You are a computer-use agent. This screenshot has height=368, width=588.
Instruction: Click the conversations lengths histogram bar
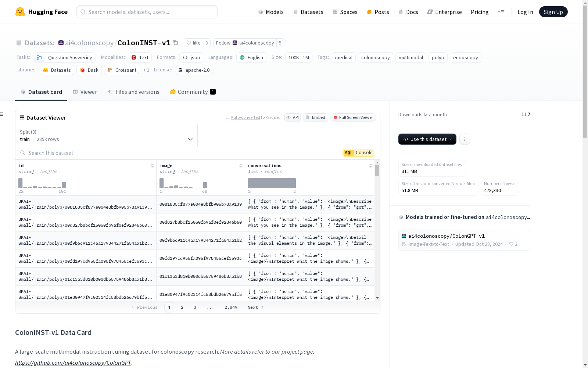point(272,183)
